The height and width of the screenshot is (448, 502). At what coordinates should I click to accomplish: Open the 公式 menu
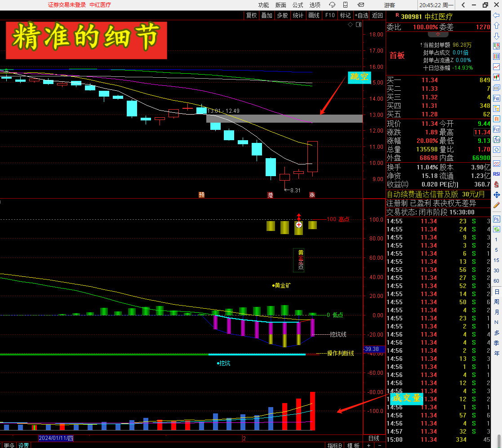298,5
